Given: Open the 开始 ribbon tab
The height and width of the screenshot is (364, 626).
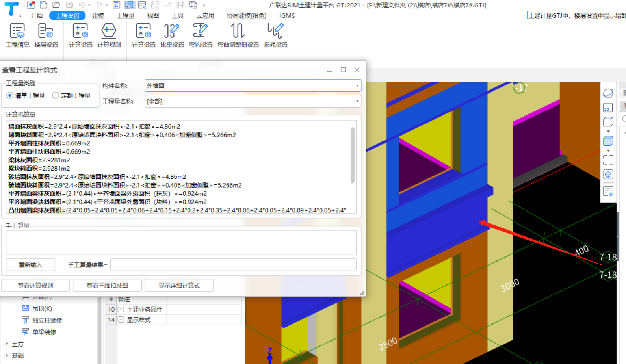Looking at the screenshot, I should point(37,15).
